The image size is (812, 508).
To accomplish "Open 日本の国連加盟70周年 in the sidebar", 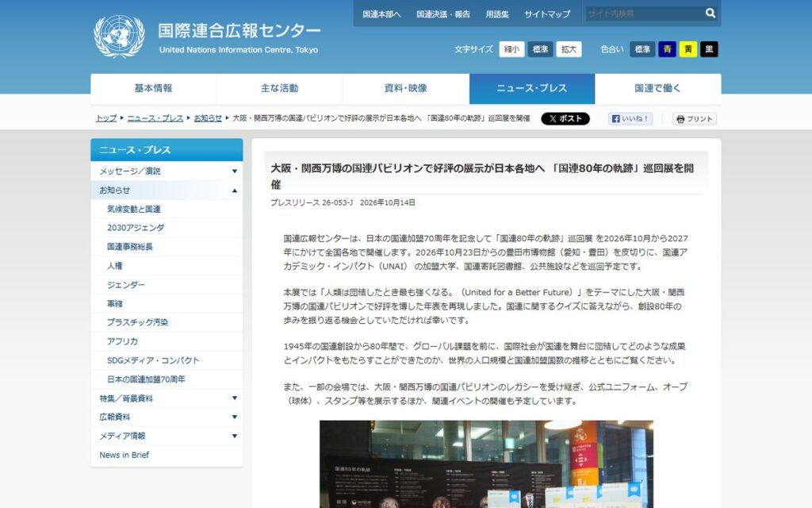I will pos(146,379).
